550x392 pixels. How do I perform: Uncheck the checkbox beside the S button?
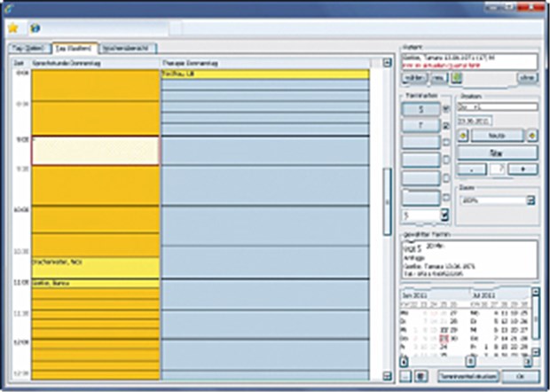click(446, 109)
